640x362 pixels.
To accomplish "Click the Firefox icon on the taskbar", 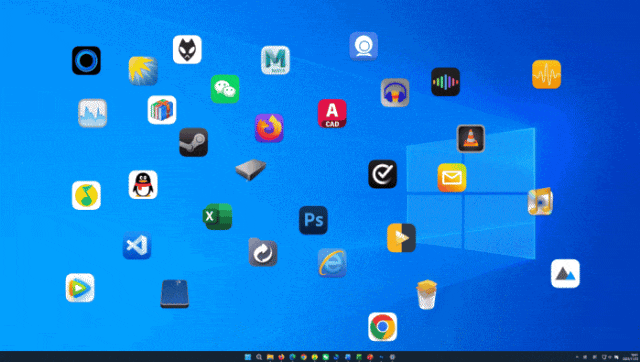I will pos(281,357).
